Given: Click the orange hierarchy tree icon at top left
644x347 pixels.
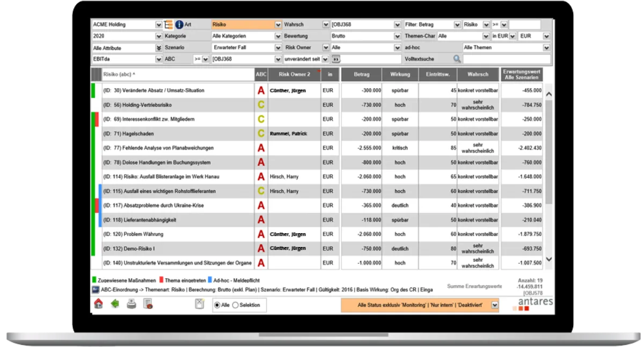Looking at the screenshot, I should click(169, 24).
